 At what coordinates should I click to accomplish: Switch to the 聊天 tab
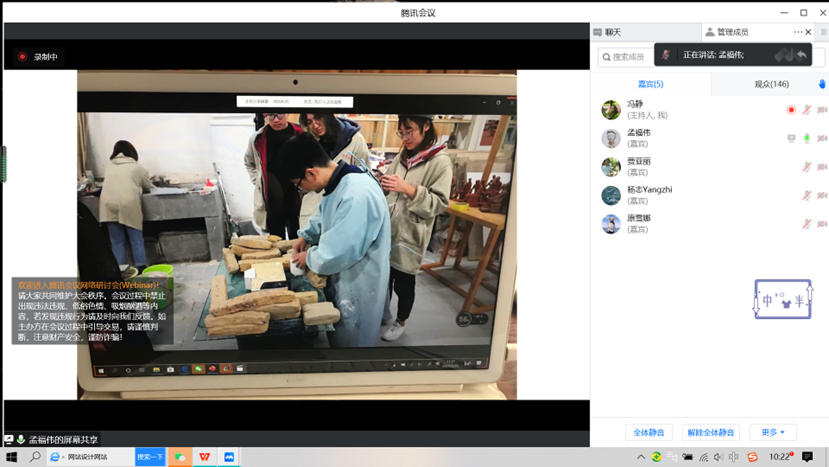pyautogui.click(x=612, y=32)
